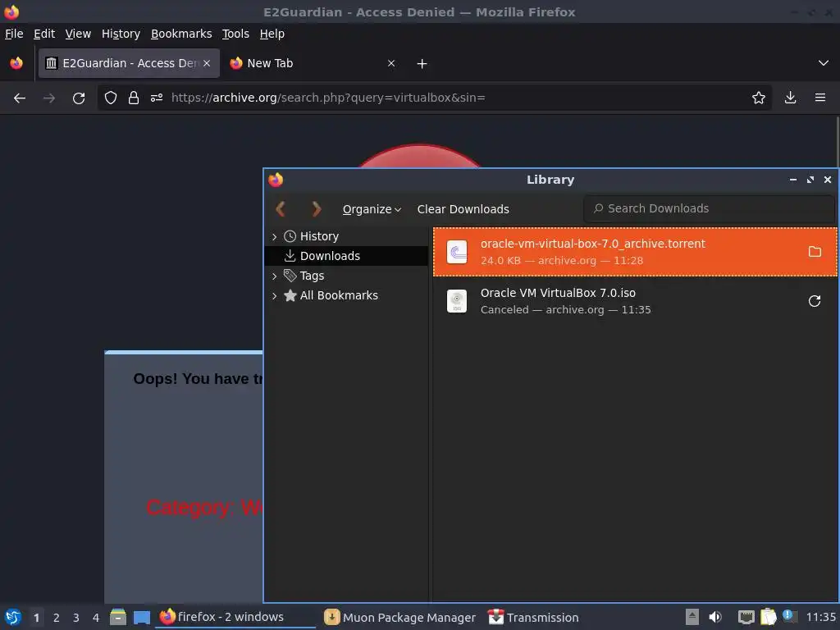Close the E2Guardian tab
This screenshot has height=630, width=840.
tap(207, 63)
